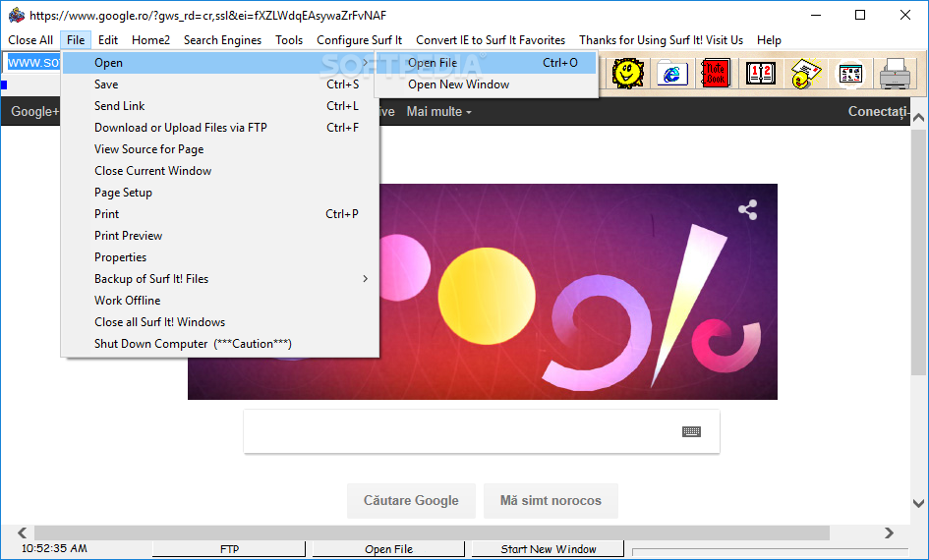929x560 pixels.
Task: Click the share icon on Google doodle
Action: (x=748, y=209)
